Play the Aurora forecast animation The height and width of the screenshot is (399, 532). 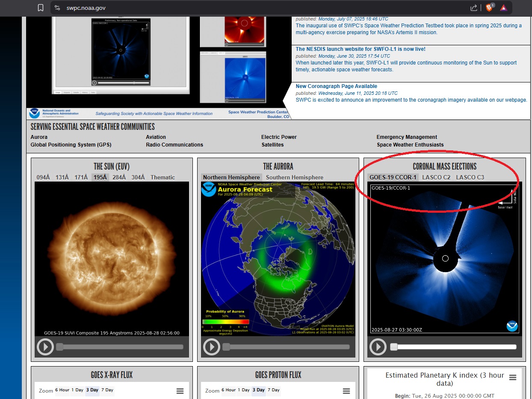click(x=212, y=347)
